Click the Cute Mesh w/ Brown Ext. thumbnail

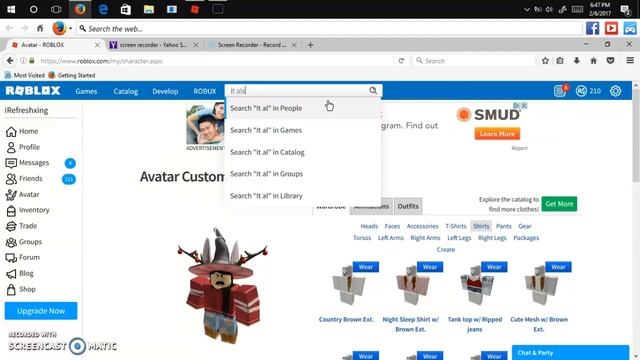541,284
